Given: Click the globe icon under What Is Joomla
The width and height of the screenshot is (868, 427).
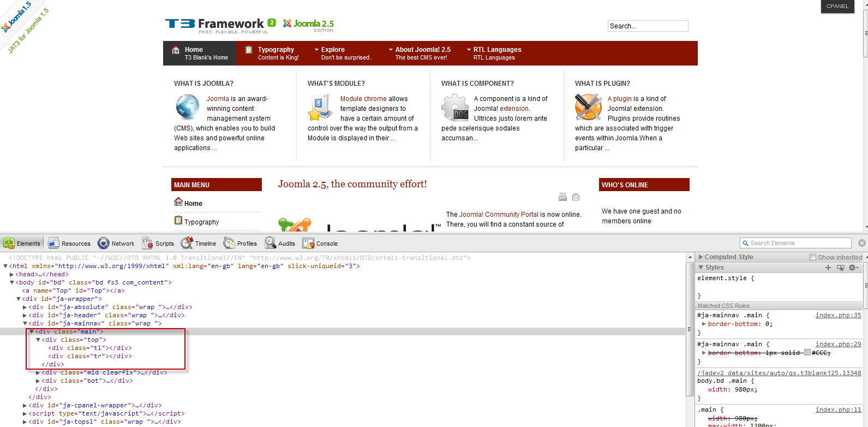Looking at the screenshot, I should 187,106.
